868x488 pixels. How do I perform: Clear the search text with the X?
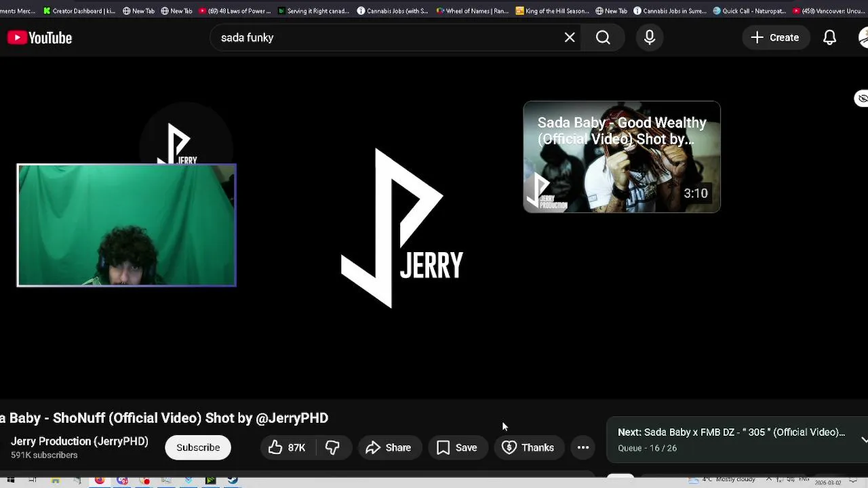(570, 38)
